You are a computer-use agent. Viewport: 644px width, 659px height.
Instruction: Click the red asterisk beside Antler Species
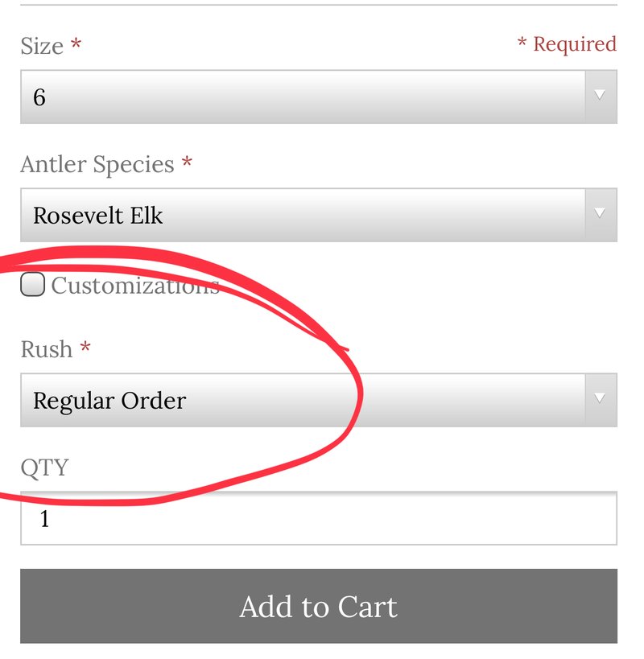187,162
